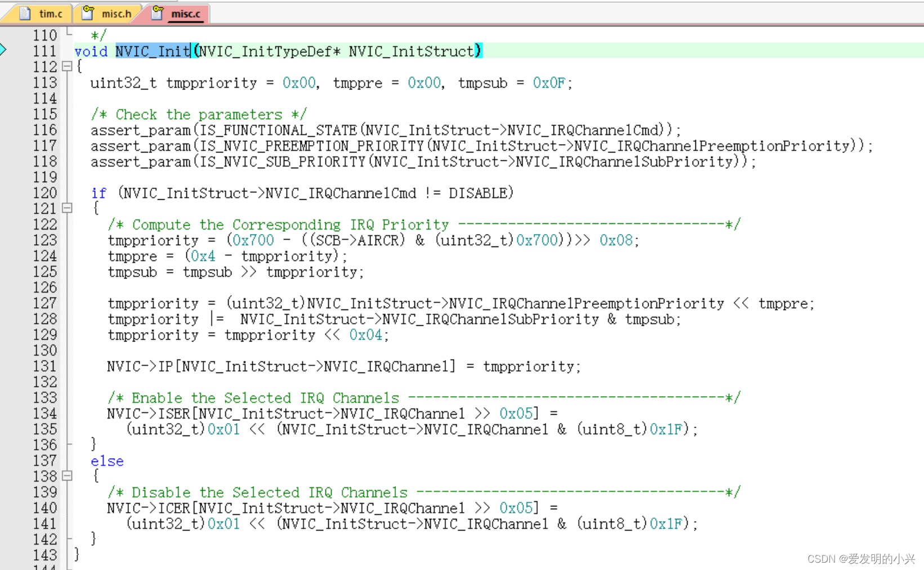Click the 'Check the parameters' comment
This screenshot has height=570, width=924.
point(199,114)
